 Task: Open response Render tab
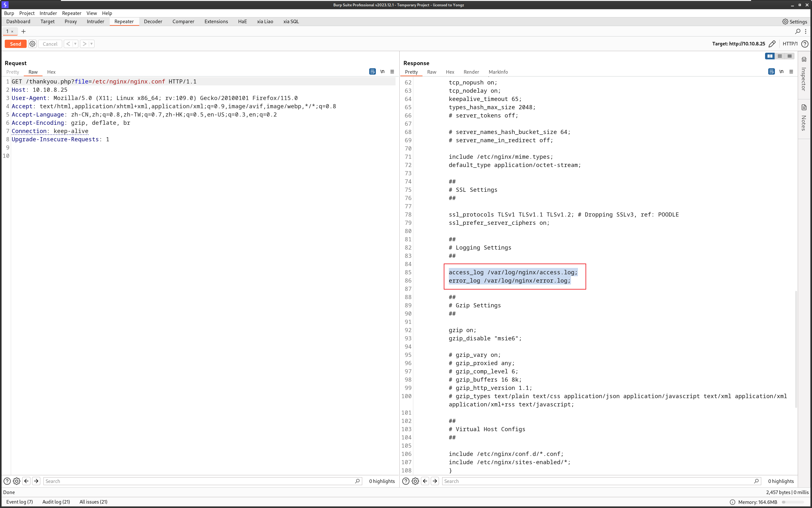pos(471,72)
